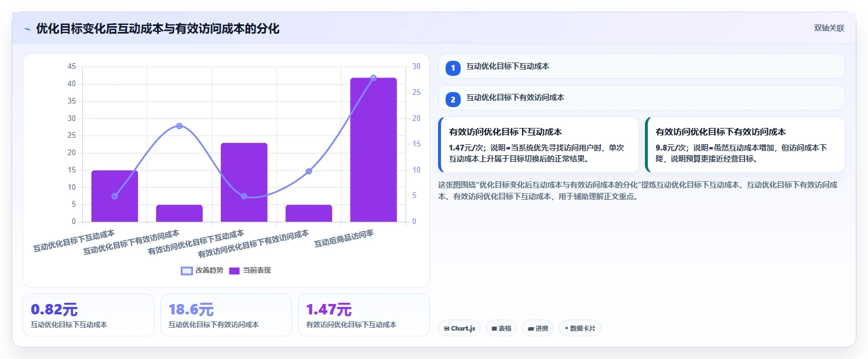Click the 0.82元 metric card
This screenshot has height=359, width=868.
coord(89,315)
